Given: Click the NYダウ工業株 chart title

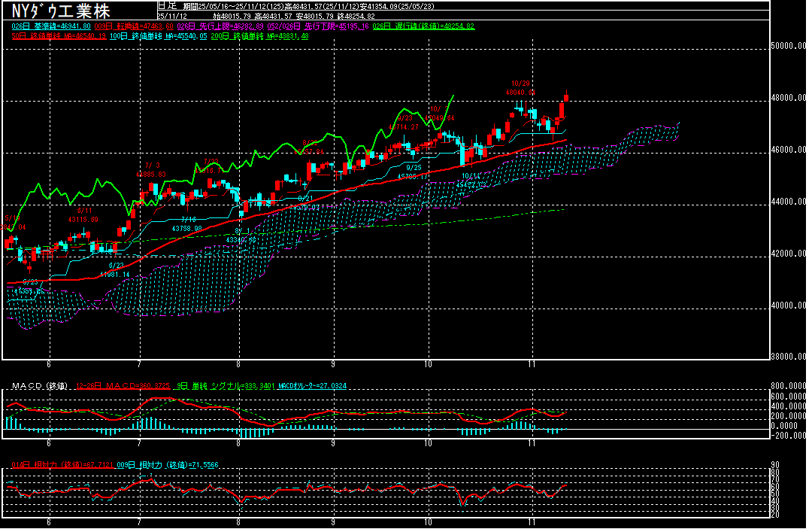Looking at the screenshot, I should [61, 11].
